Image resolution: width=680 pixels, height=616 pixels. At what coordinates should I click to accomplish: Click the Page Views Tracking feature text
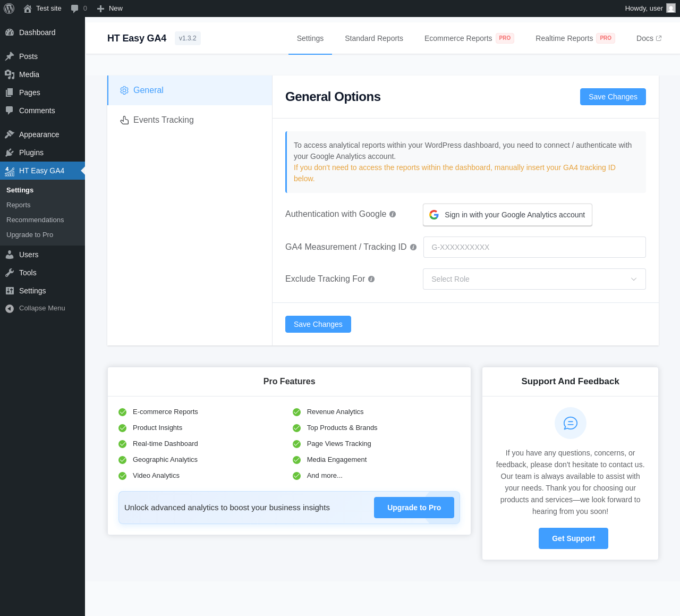coord(339,444)
